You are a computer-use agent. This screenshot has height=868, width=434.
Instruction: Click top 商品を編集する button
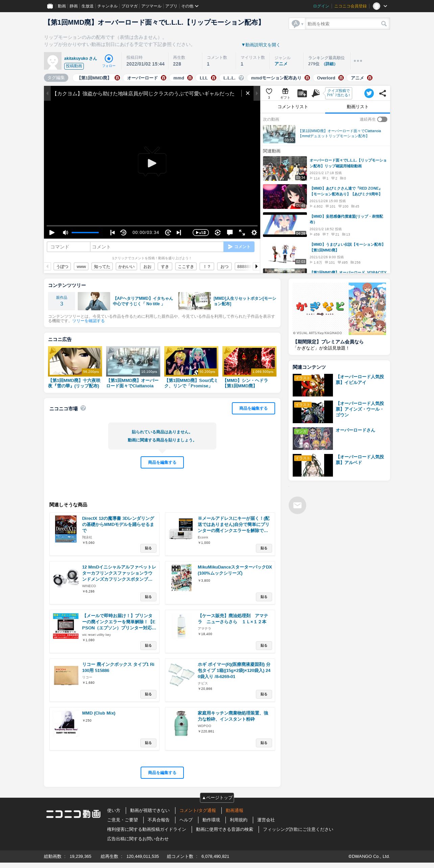pos(254,408)
